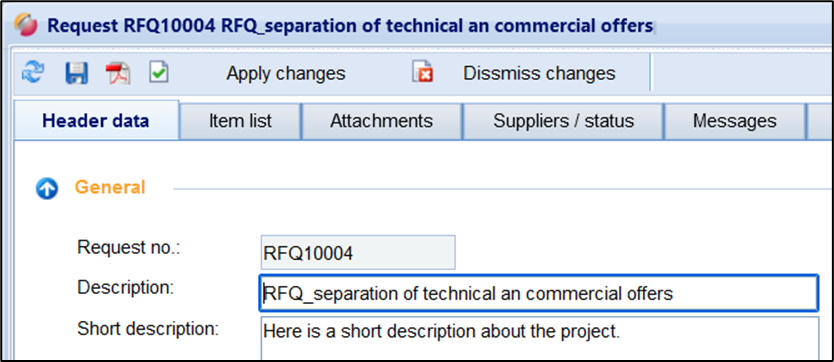Open the Item list tab
Image resolution: width=834 pixels, height=362 pixels.
(x=240, y=121)
